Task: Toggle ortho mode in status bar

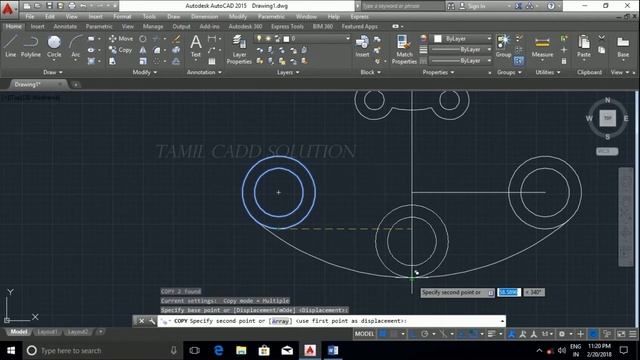Action: [x=413, y=334]
